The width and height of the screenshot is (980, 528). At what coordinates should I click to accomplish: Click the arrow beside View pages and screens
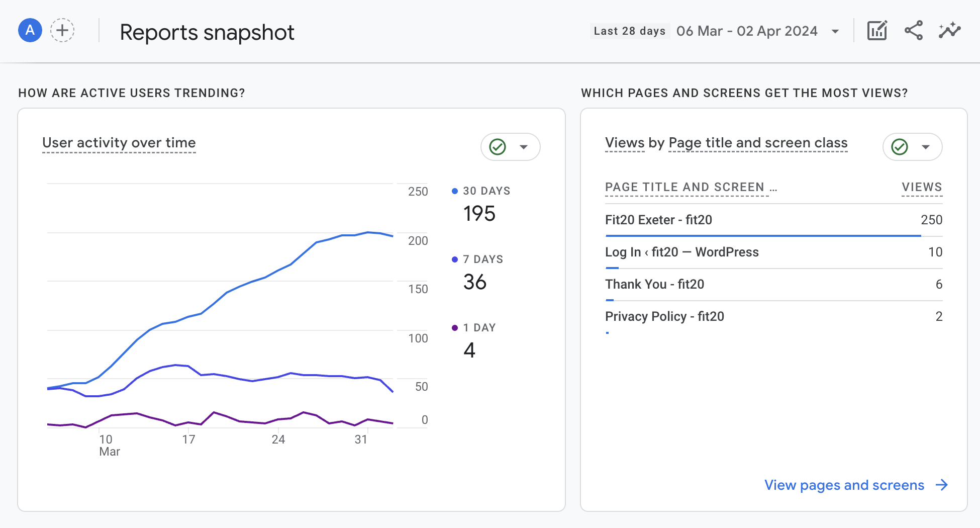point(942,485)
